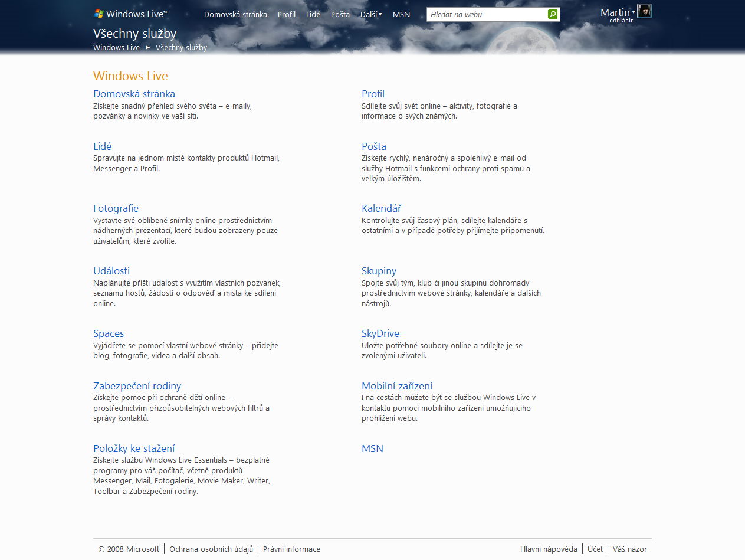
Task: Click the green search button icon
Action: (553, 14)
